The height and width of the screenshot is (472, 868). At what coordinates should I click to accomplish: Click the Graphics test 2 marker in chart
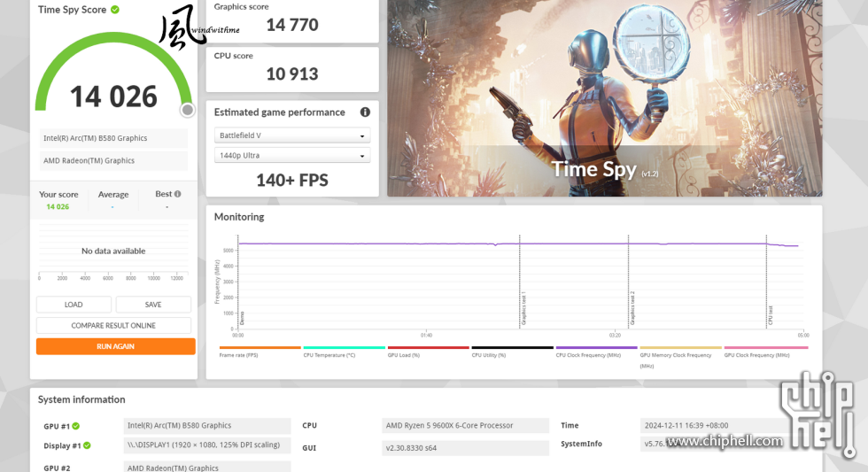[632, 308]
